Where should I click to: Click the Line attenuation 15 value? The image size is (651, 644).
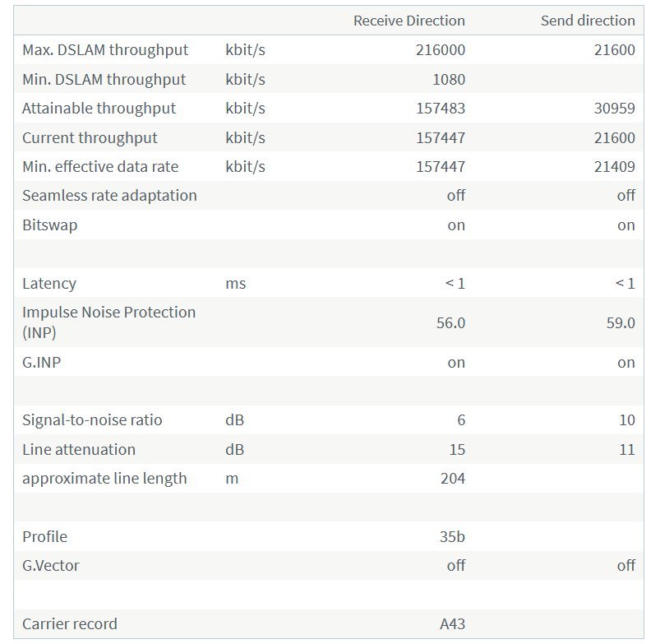pos(457,450)
